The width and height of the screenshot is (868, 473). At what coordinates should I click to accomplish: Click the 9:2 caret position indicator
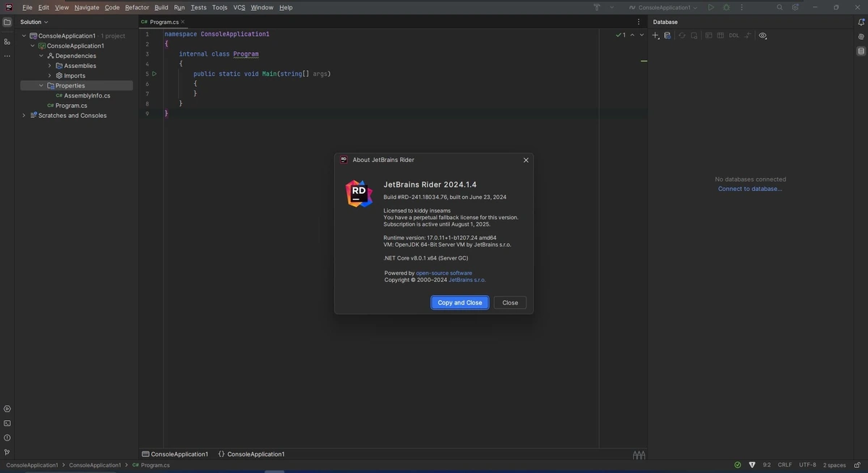pyautogui.click(x=767, y=465)
